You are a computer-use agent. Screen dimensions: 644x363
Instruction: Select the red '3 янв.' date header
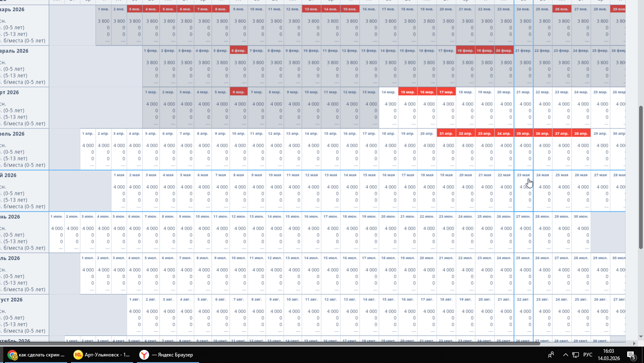click(x=135, y=9)
